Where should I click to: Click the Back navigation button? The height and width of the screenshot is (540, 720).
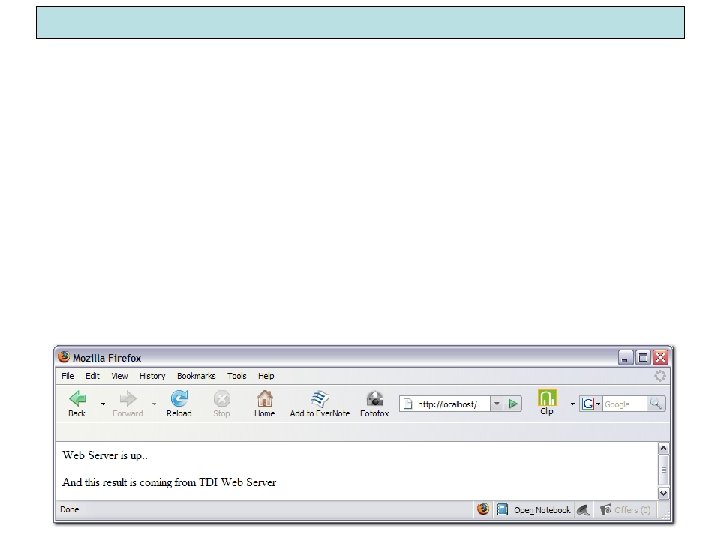click(77, 403)
